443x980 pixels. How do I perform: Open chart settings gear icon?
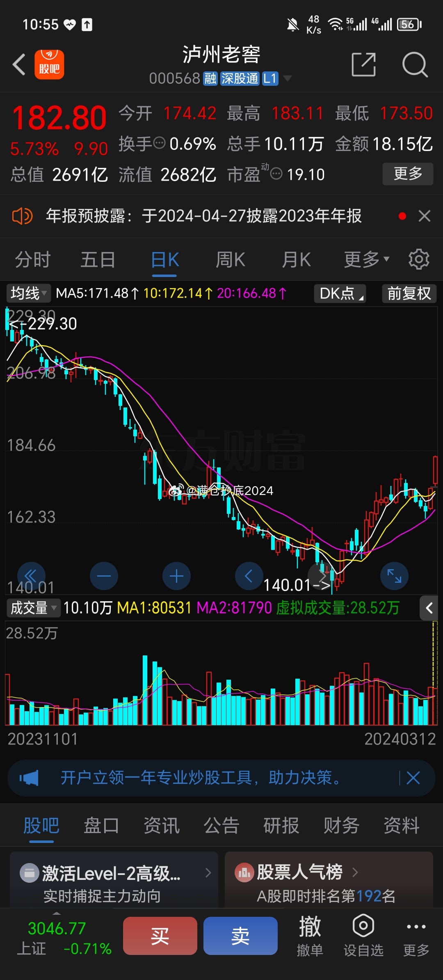click(x=419, y=259)
